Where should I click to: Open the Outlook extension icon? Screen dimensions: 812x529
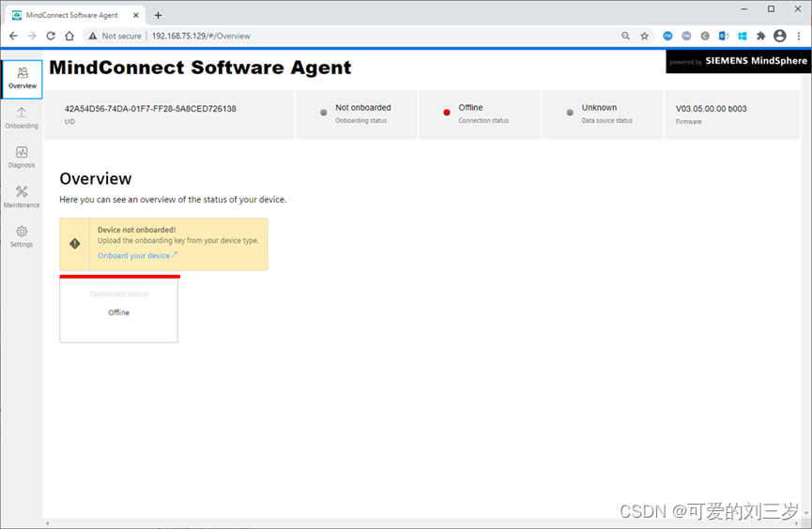[x=724, y=36]
